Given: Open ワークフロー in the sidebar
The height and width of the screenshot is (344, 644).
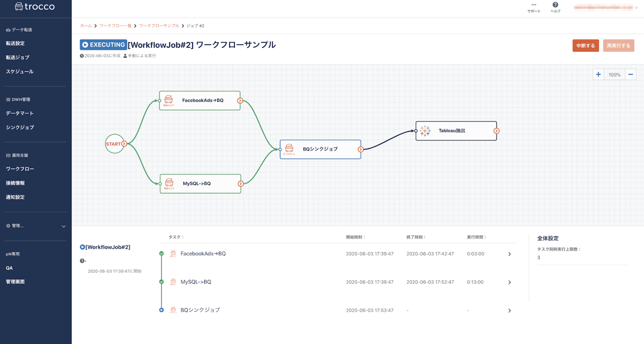Looking at the screenshot, I should coord(20,169).
